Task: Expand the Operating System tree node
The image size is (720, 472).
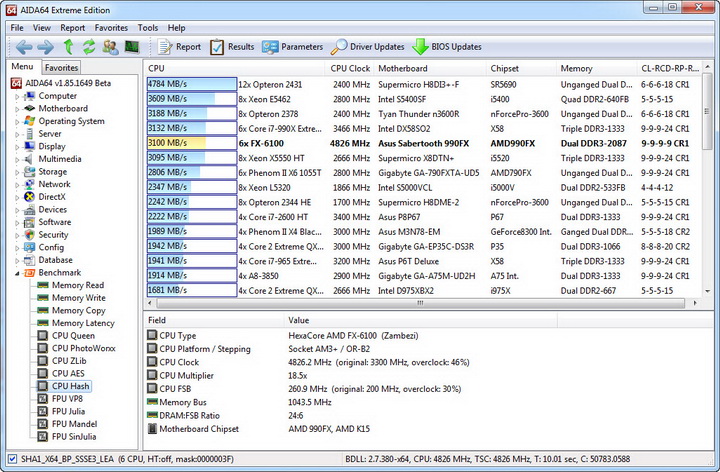Action: click(17, 122)
